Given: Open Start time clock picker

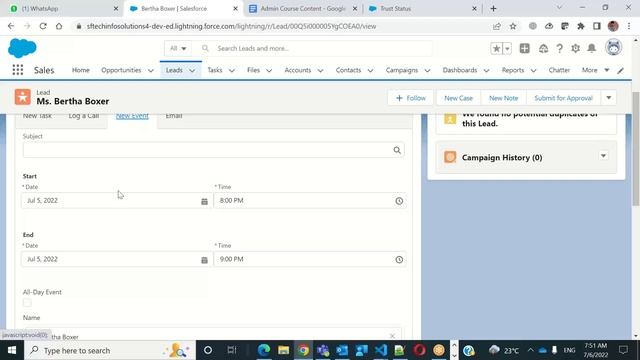Looking at the screenshot, I should [x=399, y=201].
